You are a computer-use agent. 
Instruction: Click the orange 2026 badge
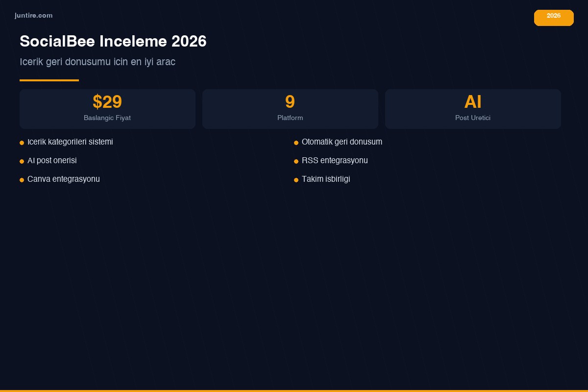pyautogui.click(x=554, y=18)
